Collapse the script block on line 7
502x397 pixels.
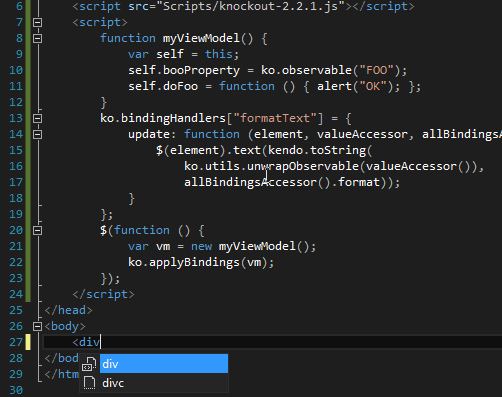(x=37, y=22)
